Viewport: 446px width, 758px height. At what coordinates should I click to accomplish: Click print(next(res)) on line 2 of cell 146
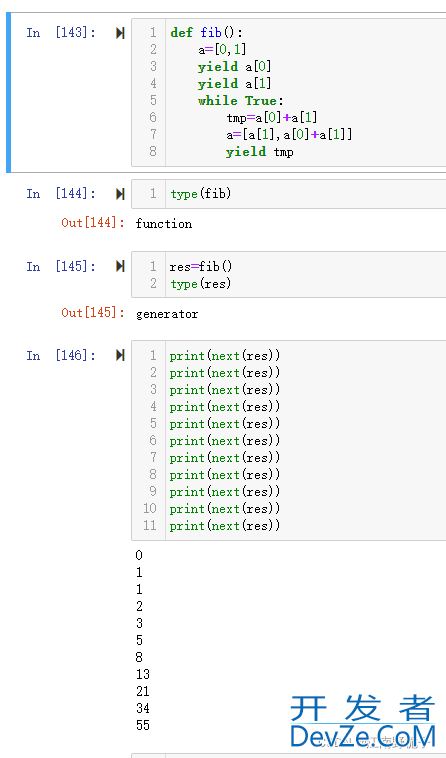tap(225, 373)
